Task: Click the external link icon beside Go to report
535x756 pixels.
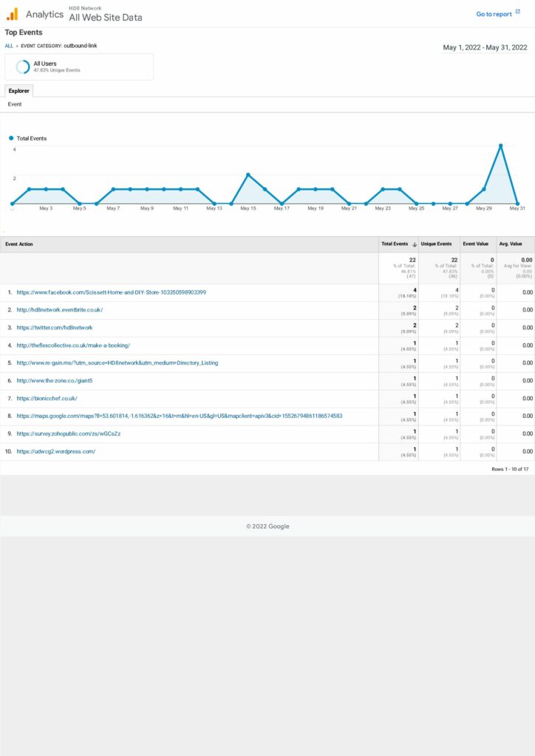Action: [x=518, y=13]
